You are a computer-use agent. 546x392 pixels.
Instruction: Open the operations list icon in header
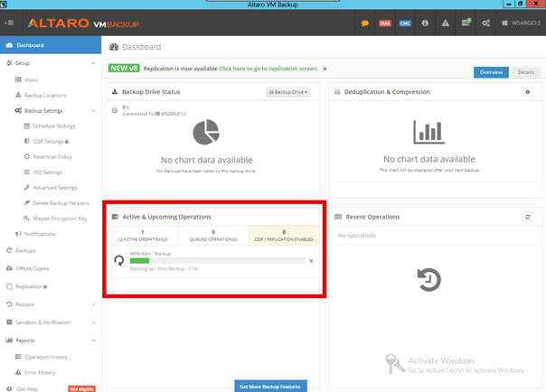[x=466, y=23]
